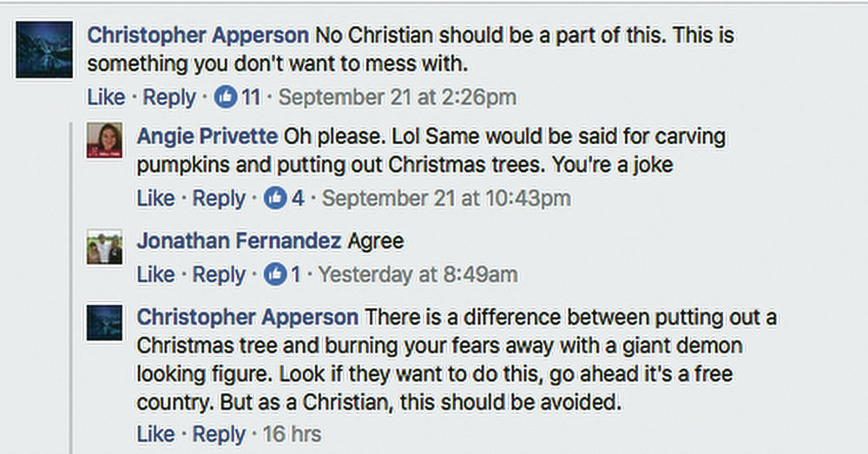This screenshot has width=868, height=454.
Task: Reply to Christopher Apperson's top comment
Action: 169,97
